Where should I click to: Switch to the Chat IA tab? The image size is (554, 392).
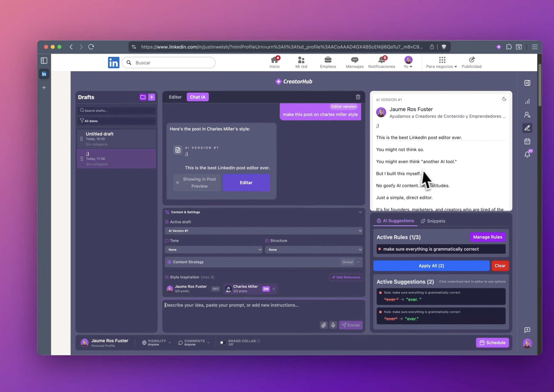(x=197, y=97)
